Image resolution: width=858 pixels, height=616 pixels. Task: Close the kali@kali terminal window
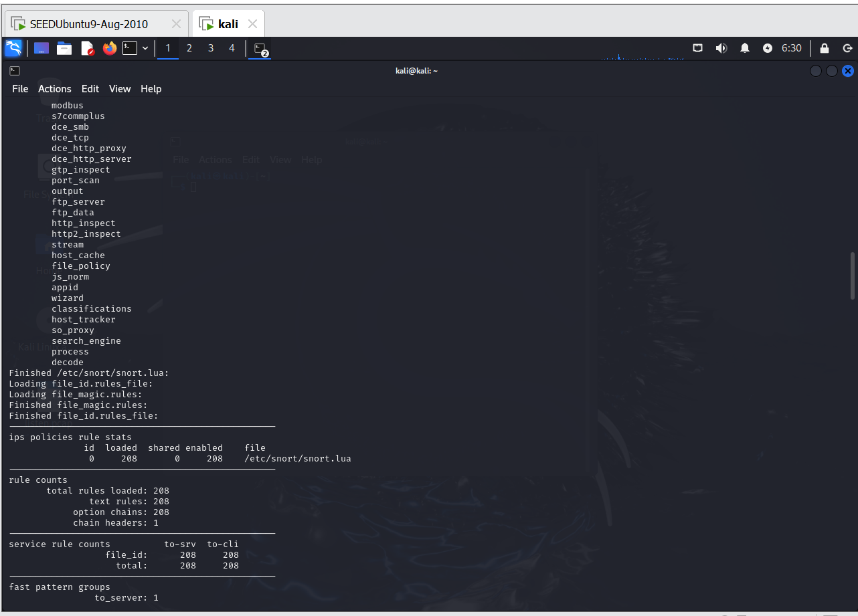coord(848,70)
